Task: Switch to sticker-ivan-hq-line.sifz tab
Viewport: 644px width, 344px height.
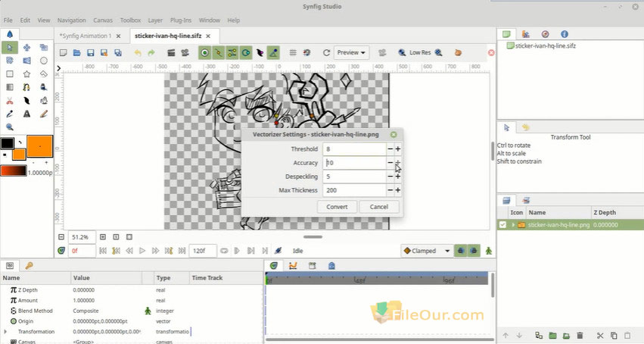Action: pyautogui.click(x=168, y=36)
